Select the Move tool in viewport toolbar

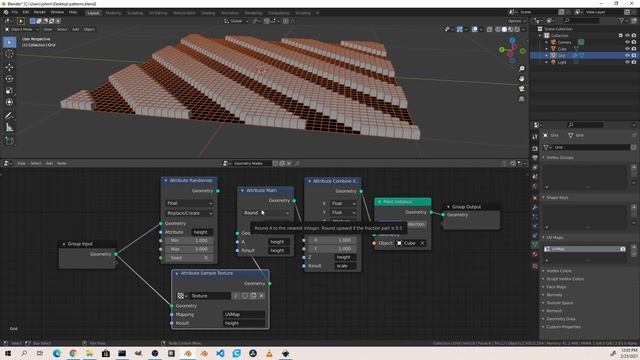[x=9, y=67]
